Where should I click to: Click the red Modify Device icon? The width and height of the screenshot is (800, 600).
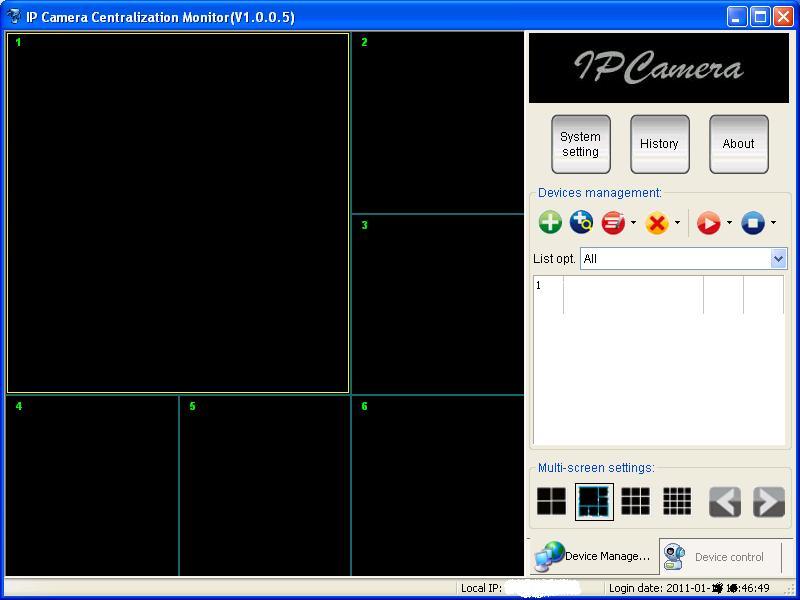tap(613, 222)
